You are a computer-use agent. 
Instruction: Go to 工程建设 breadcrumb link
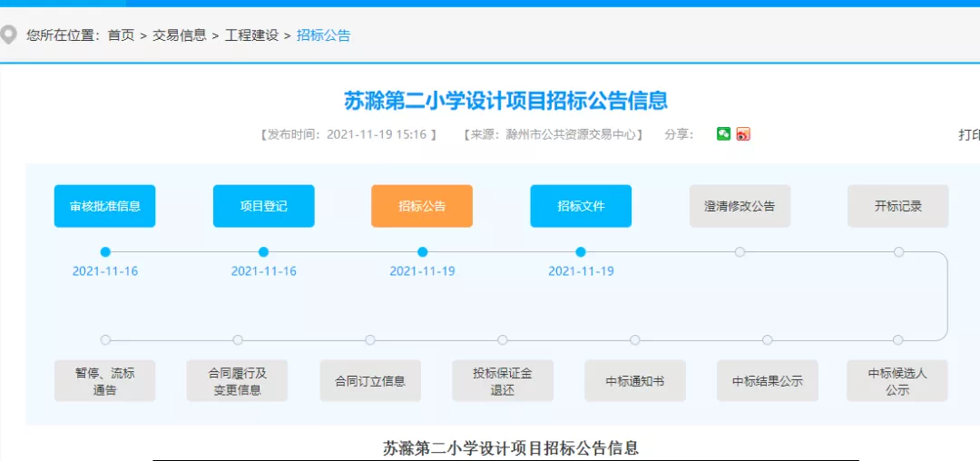pos(251,35)
